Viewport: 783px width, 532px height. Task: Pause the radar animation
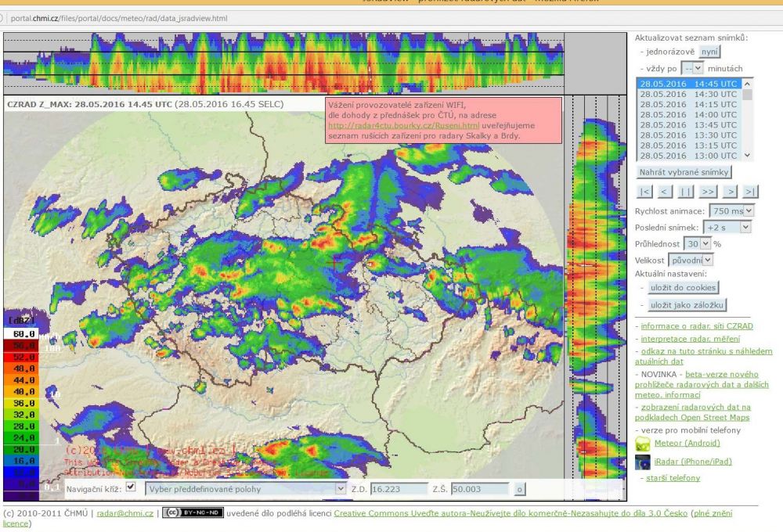point(686,192)
